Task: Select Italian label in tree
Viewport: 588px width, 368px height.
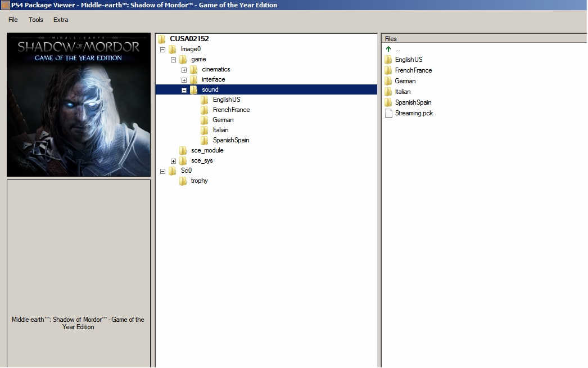Action: pos(220,130)
